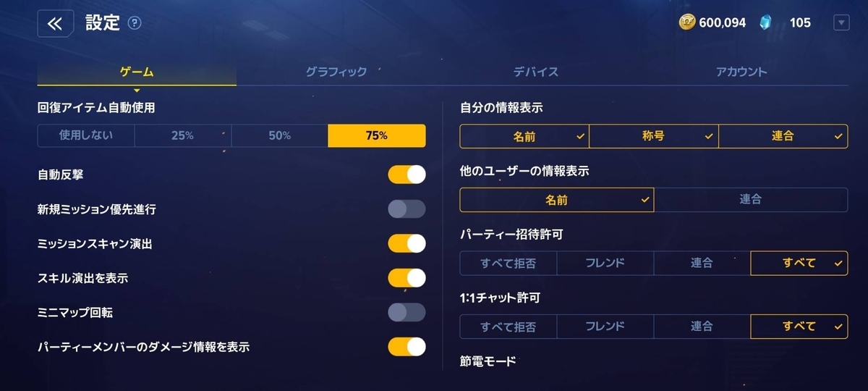The width and height of the screenshot is (868, 391).
Task: Open the help question mark icon beside 設定
Action: 135,23
